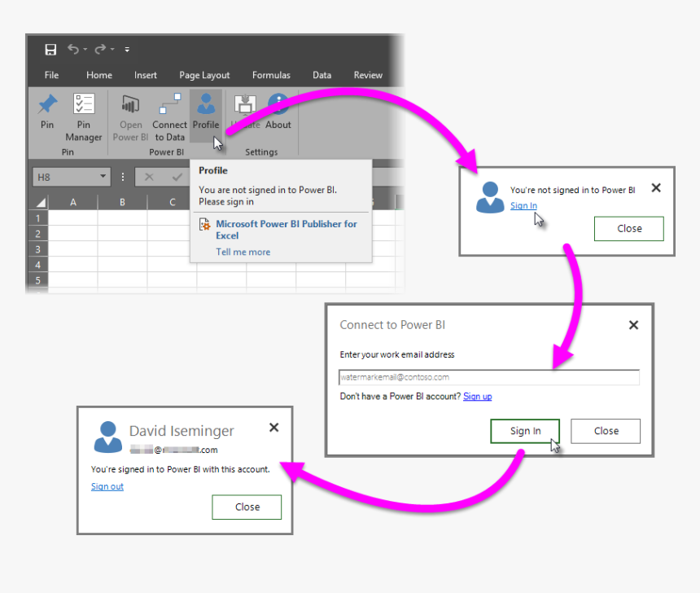The image size is (700, 593).
Task: Switch to the Review ribbon tab
Action: coord(368,75)
